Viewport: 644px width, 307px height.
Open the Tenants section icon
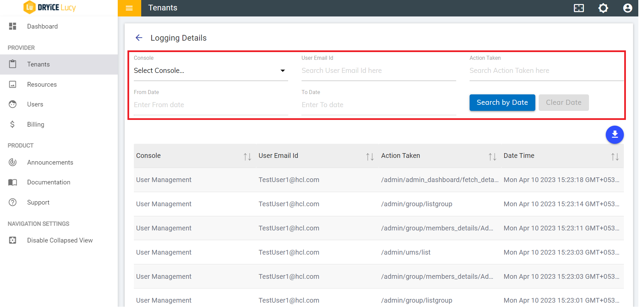point(12,64)
